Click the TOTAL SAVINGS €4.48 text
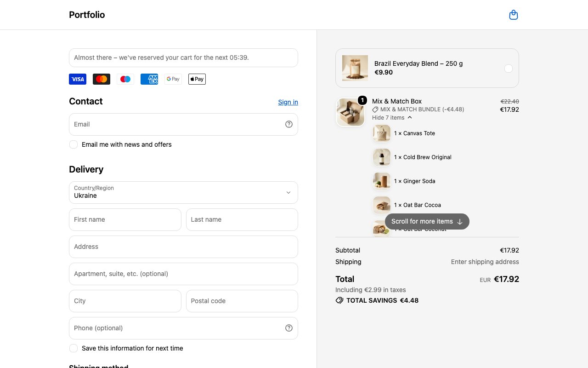This screenshot has height=368, width=588. click(x=382, y=300)
